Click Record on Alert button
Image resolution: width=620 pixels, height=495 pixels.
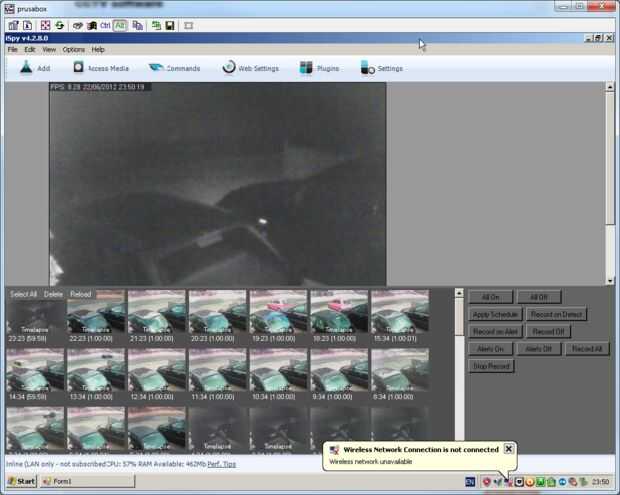(495, 331)
